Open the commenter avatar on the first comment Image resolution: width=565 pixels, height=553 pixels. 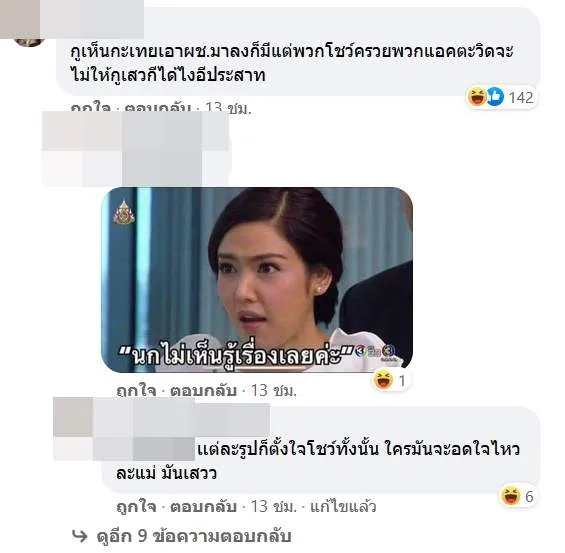28,42
